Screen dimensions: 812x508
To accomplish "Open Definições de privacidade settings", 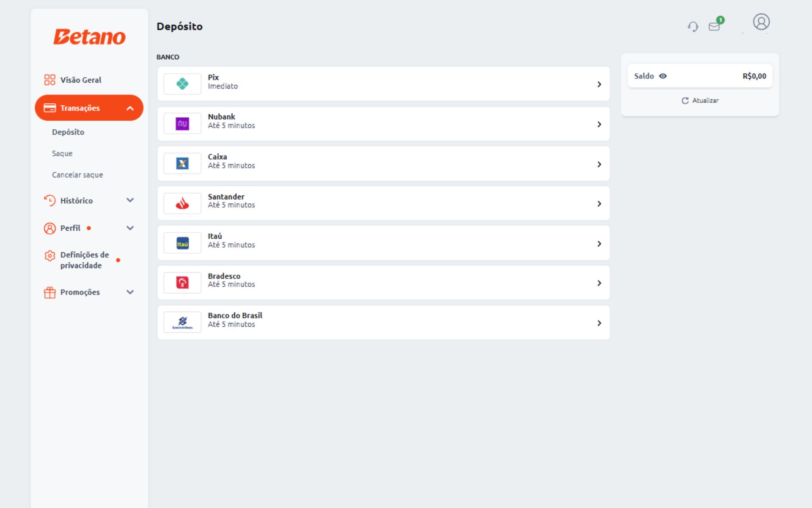I will click(84, 260).
